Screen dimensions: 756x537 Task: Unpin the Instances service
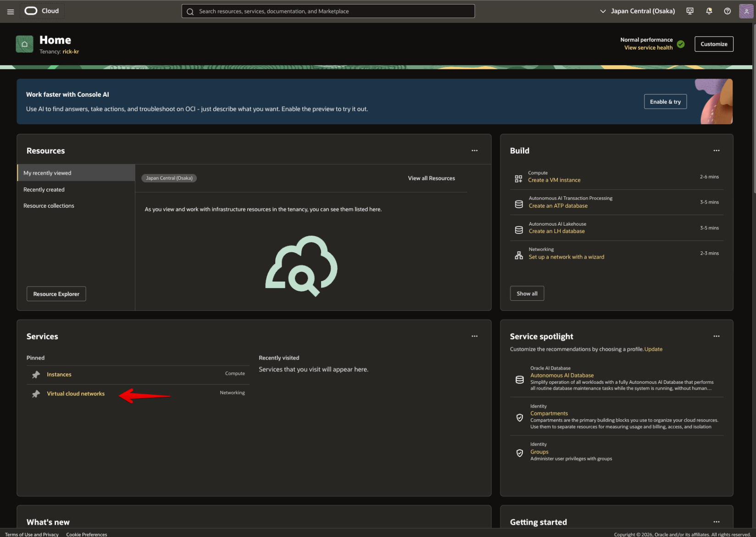36,375
